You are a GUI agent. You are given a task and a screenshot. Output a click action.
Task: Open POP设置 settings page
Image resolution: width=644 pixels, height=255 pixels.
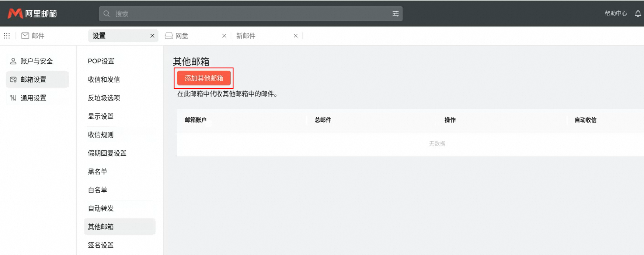101,61
